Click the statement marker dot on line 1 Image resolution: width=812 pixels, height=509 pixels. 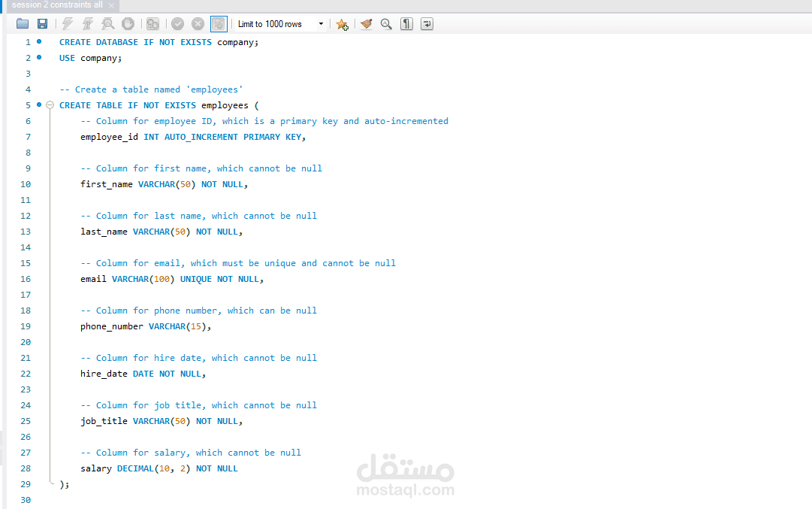39,41
